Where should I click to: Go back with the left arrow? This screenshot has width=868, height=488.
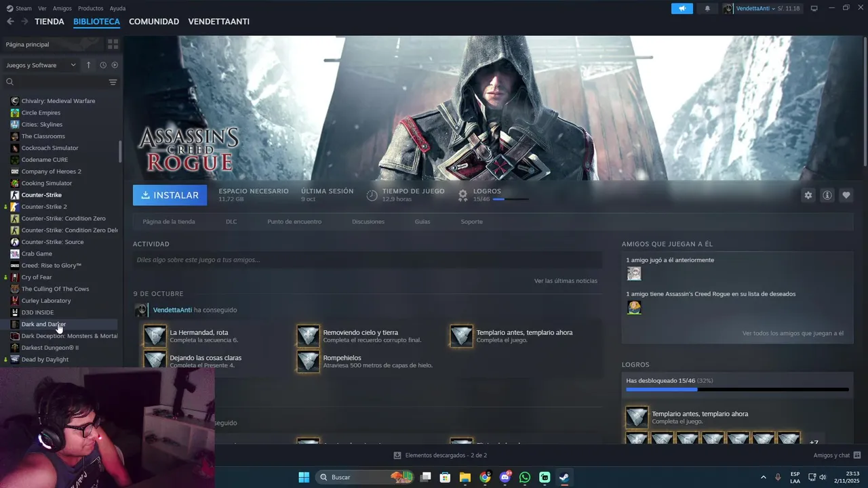coord(10,22)
